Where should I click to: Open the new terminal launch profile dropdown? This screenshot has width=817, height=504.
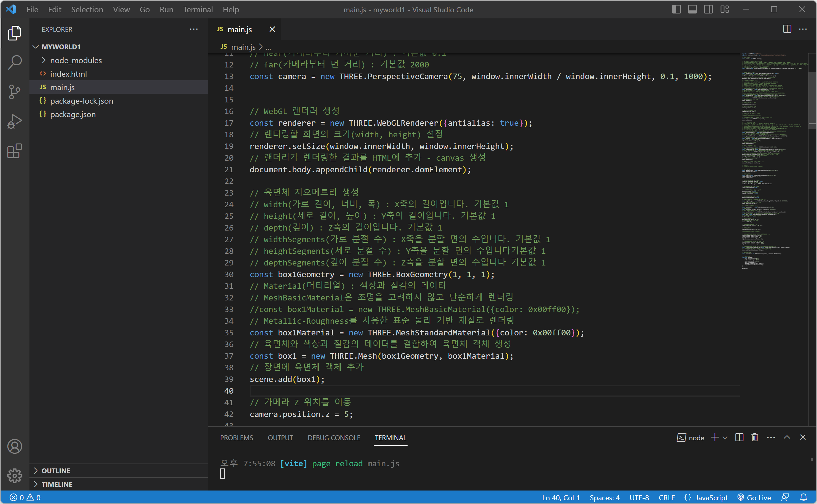725,438
